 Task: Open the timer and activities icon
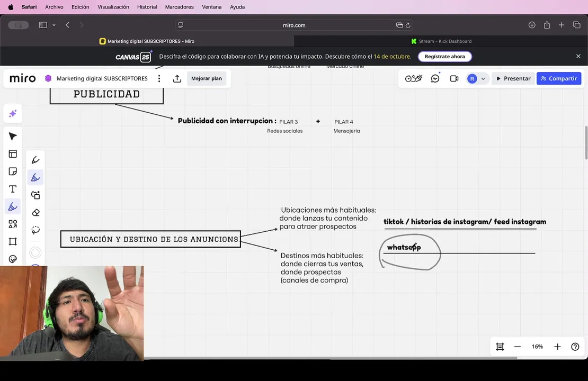tap(414, 78)
